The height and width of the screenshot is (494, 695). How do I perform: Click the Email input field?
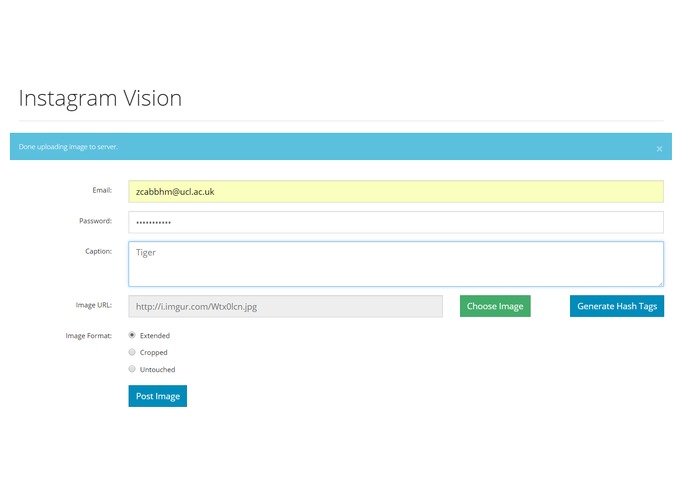point(396,191)
